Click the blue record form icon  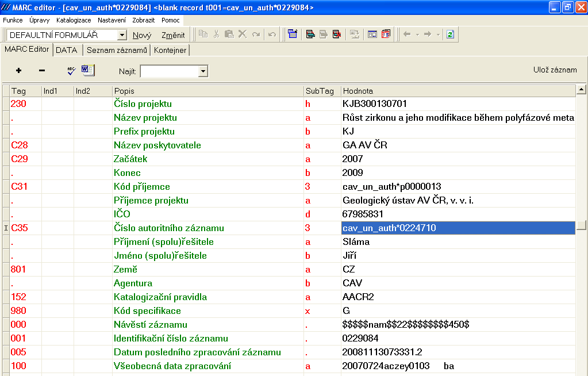point(293,34)
